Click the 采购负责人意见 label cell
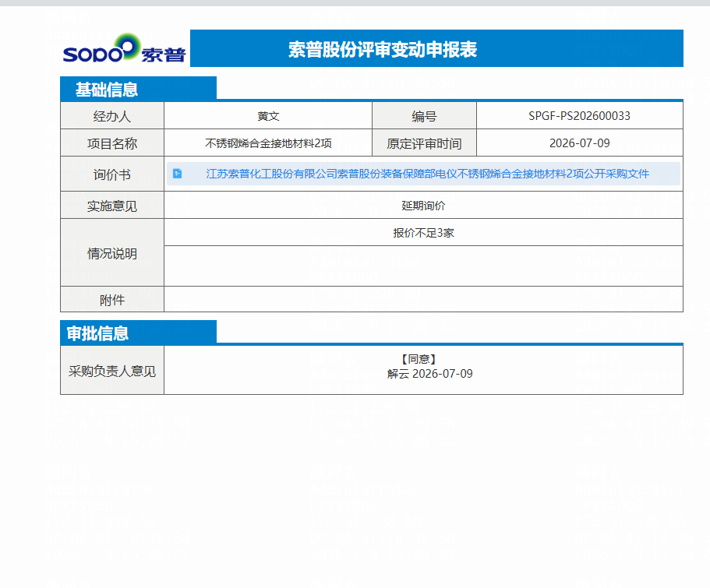The width and height of the screenshot is (710, 588). point(112,370)
